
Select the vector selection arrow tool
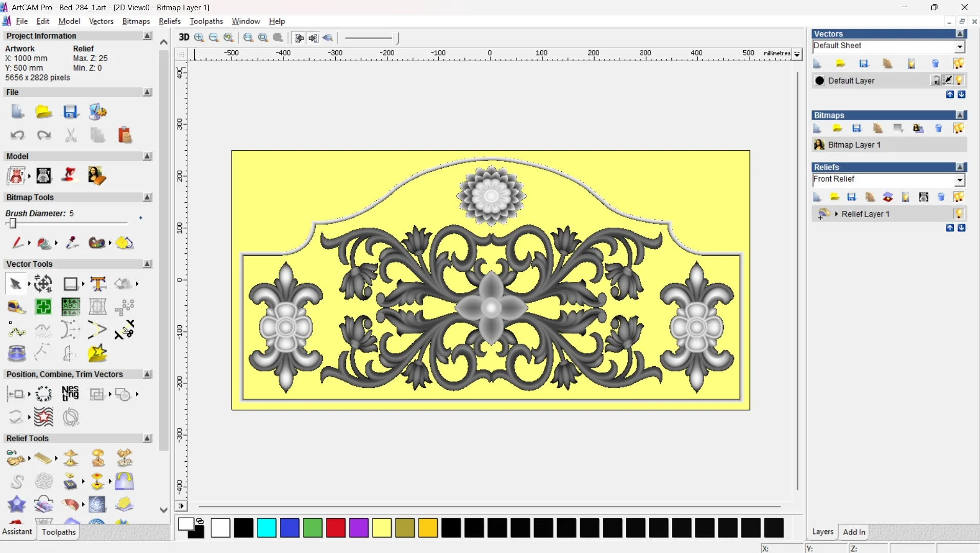tap(15, 284)
